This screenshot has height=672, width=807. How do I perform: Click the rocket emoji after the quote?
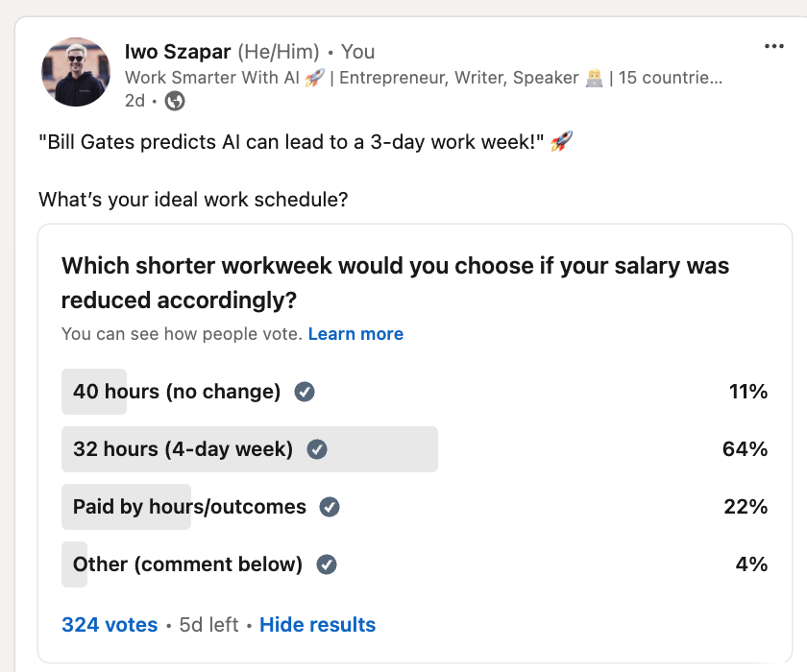(561, 141)
